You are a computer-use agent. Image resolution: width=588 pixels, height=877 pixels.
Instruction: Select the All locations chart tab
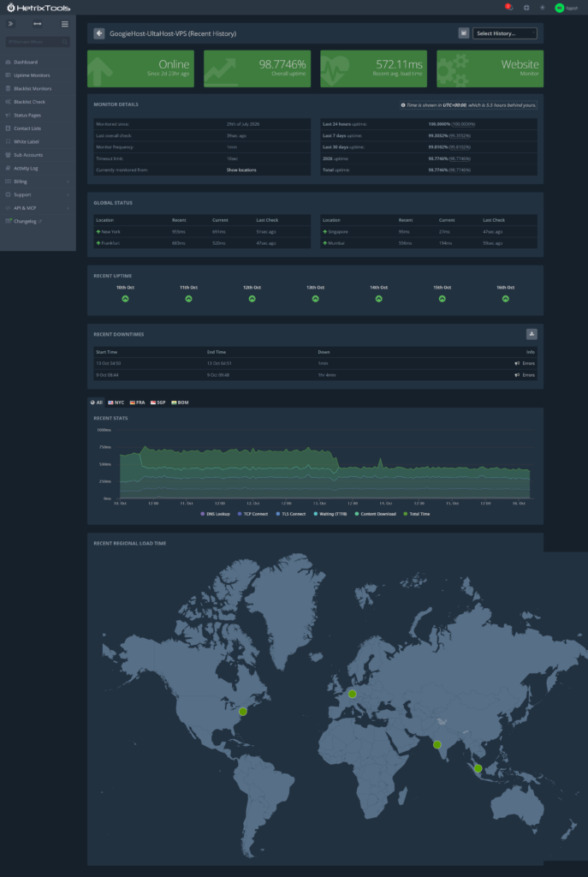click(96, 403)
